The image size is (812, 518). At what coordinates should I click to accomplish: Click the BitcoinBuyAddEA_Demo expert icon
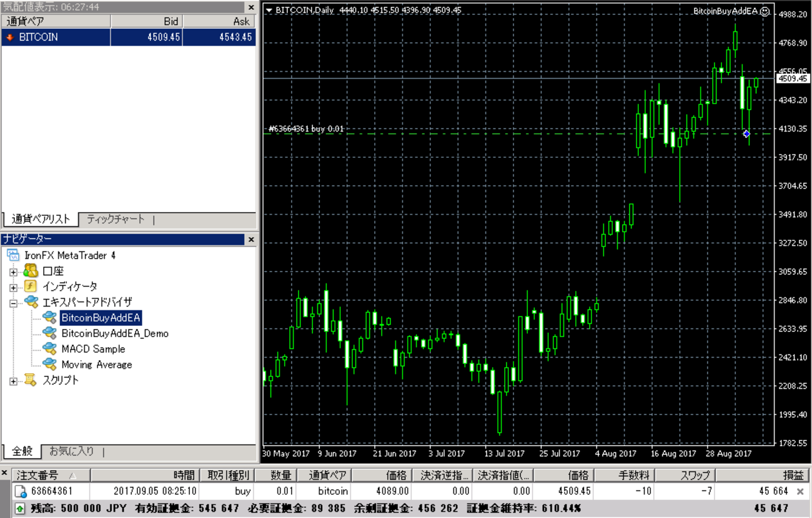click(x=49, y=333)
